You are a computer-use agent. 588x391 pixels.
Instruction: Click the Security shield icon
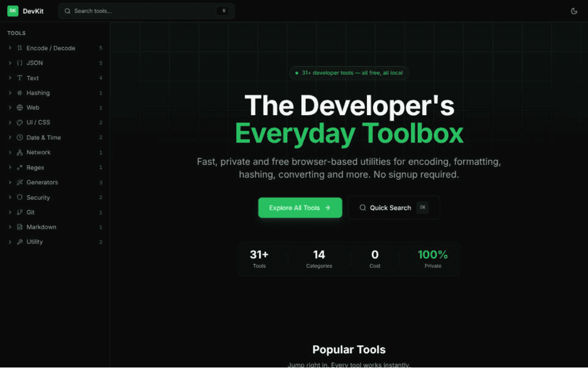click(20, 197)
